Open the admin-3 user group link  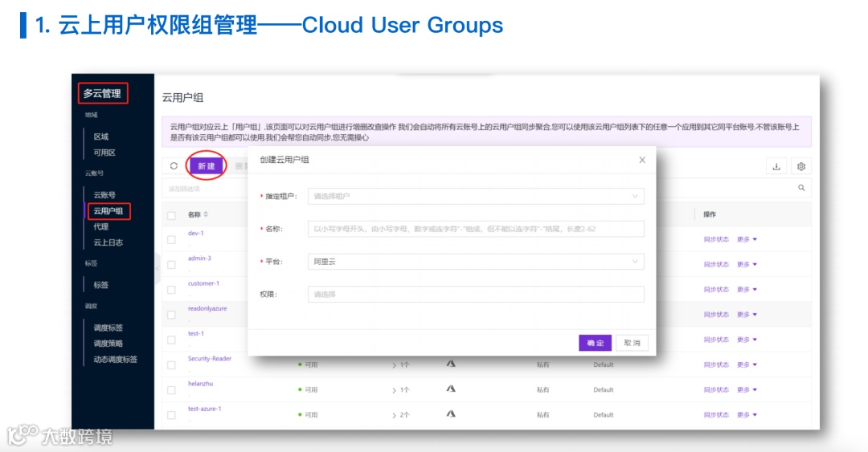coord(199,259)
